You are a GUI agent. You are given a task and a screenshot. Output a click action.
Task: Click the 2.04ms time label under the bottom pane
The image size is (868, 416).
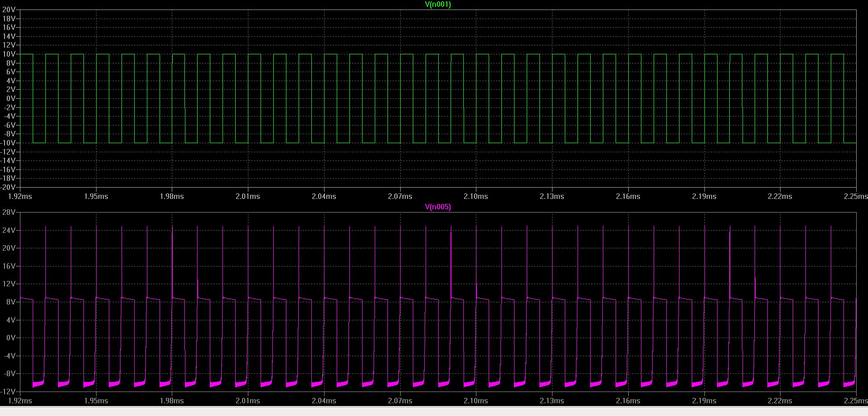coord(324,401)
